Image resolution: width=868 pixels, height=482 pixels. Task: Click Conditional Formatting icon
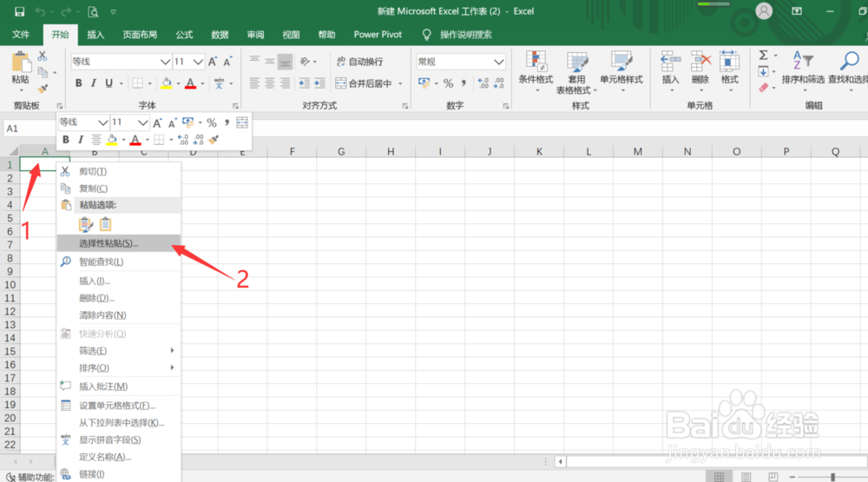[536, 62]
